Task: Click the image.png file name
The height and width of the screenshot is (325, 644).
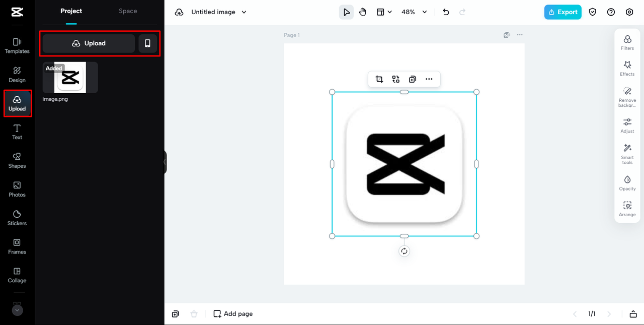Action: click(55, 99)
